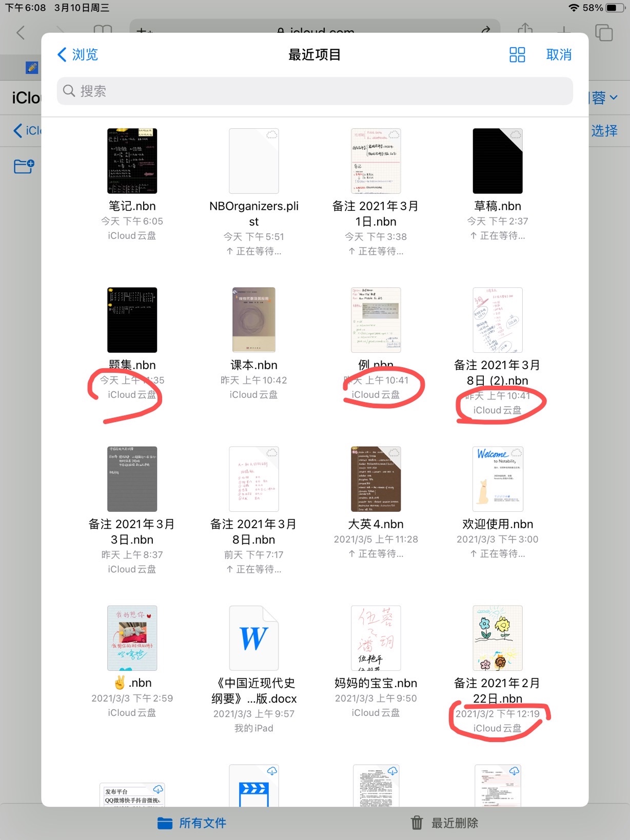Screen dimensions: 630x840
Task: Open the 最近删除 trash icon
Action: pos(417,823)
